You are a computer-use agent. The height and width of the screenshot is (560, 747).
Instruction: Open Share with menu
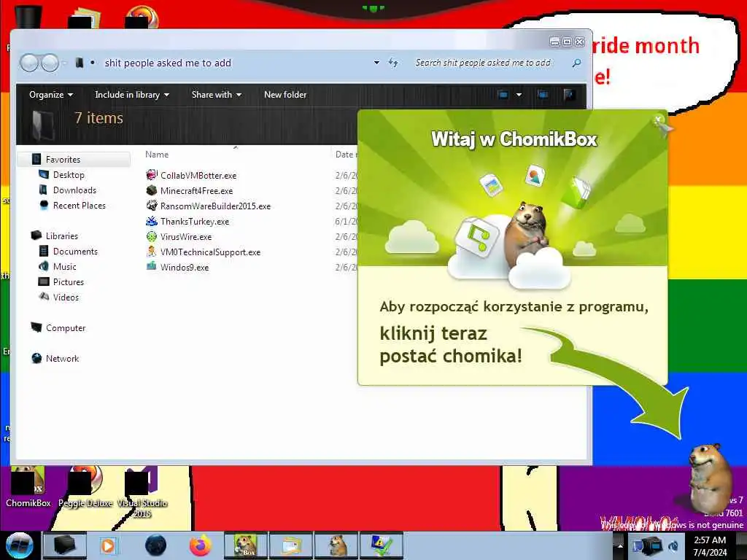tap(216, 95)
